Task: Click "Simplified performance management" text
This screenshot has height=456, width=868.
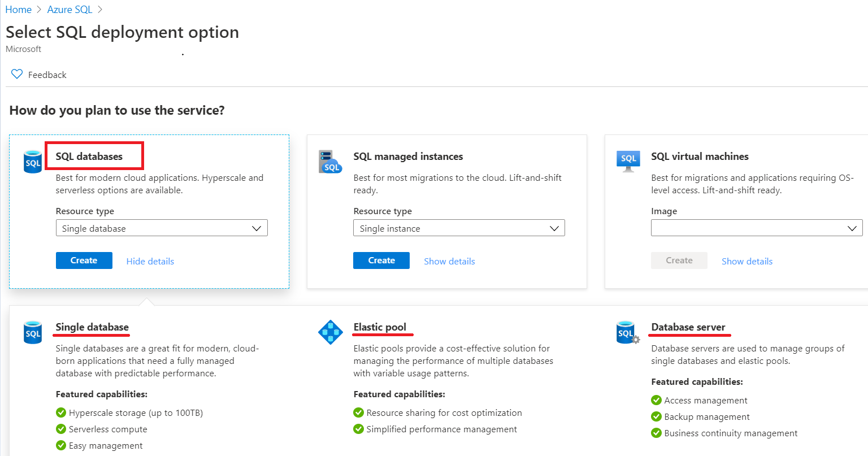Action: [441, 429]
